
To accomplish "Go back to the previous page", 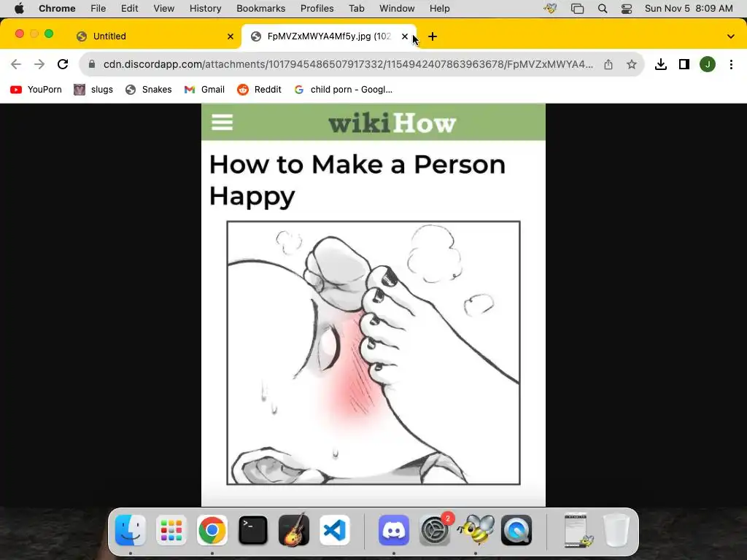I will point(16,64).
